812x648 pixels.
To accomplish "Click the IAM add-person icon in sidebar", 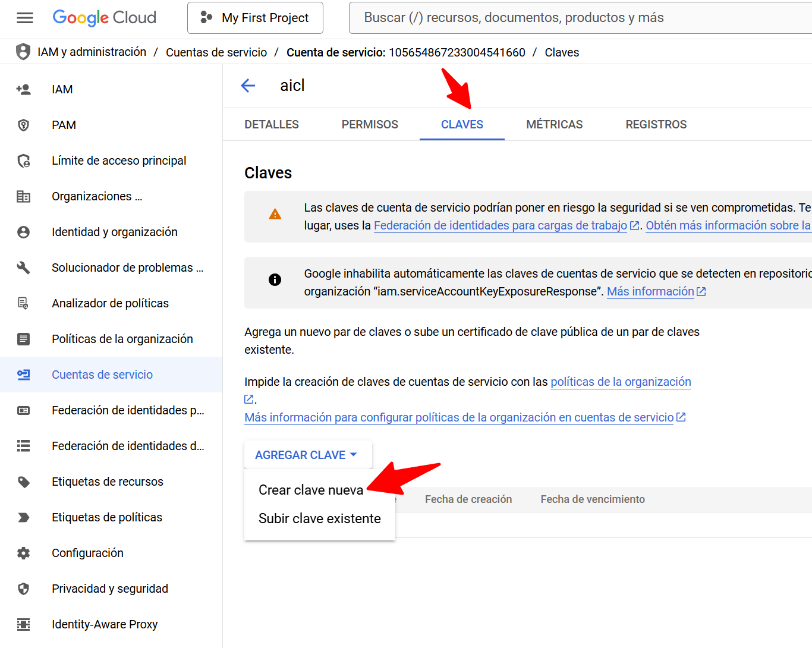I will coord(24,89).
